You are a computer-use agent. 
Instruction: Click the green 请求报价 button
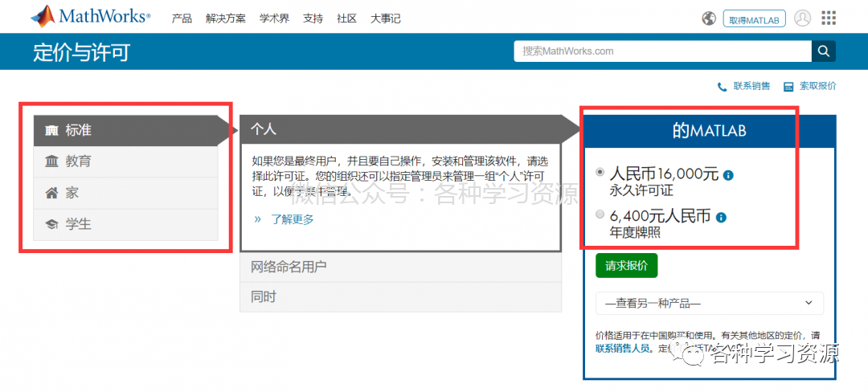[627, 265]
